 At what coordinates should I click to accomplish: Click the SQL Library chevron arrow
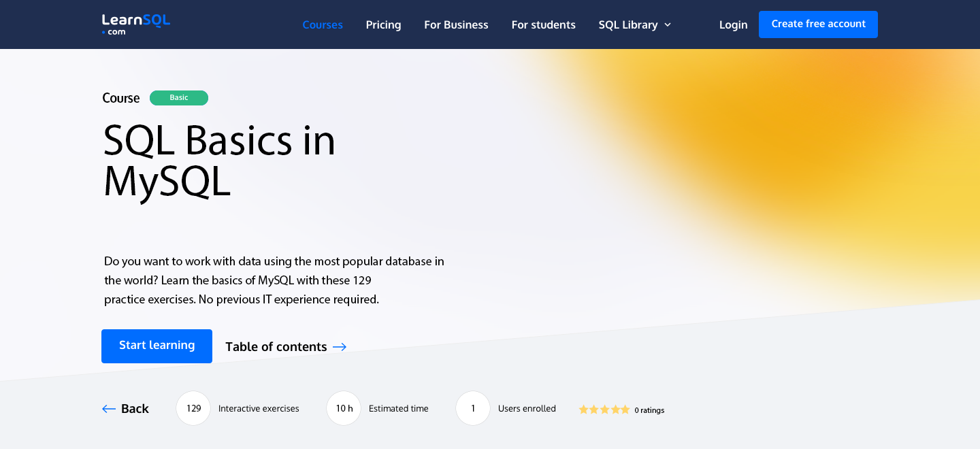[668, 25]
